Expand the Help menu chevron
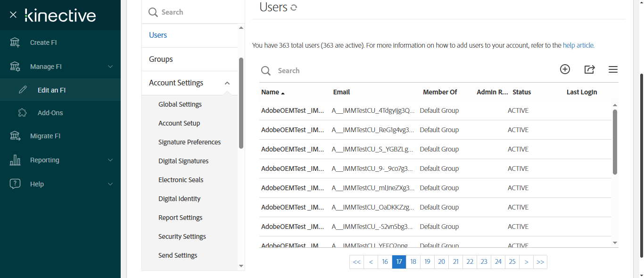This screenshot has height=278, width=644. [x=110, y=184]
